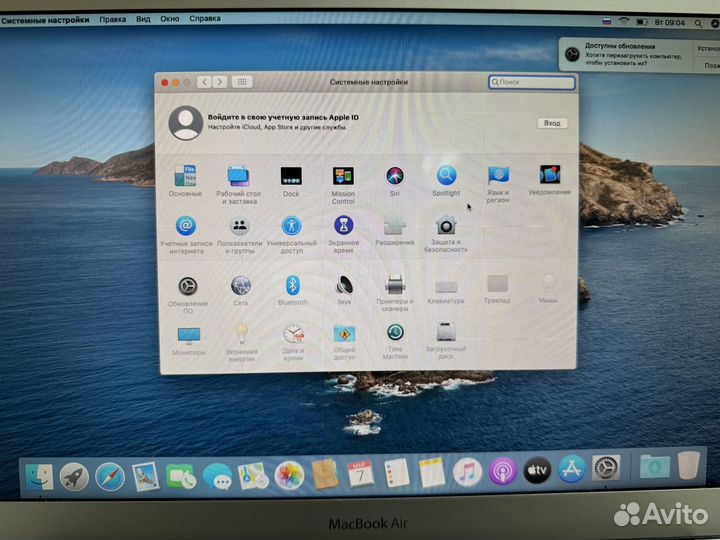This screenshot has height=540, width=720.
Task: Open the Dock preferences pane
Action: point(291,181)
